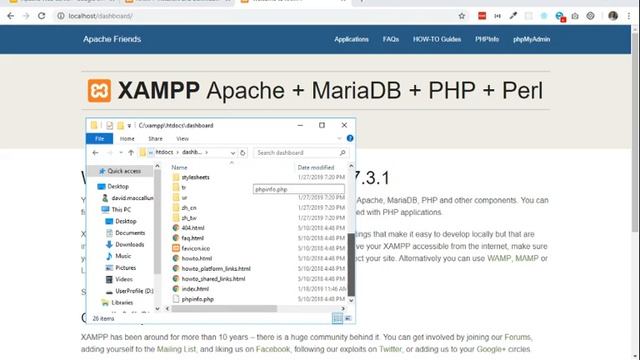This screenshot has width=640, height=360.
Task: Go up one folder level in Explorer
Action: [x=131, y=153]
